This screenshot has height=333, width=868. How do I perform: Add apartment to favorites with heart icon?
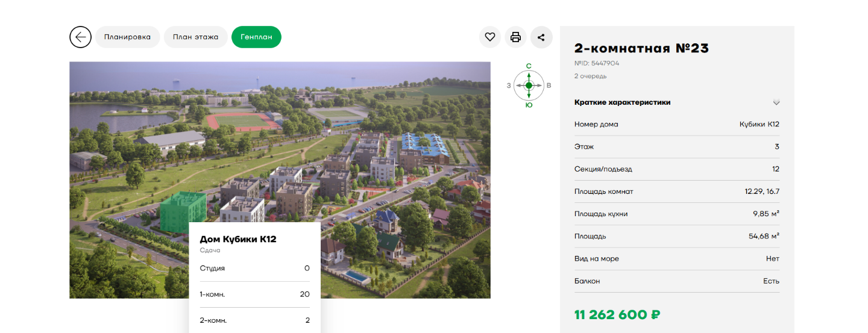(490, 37)
